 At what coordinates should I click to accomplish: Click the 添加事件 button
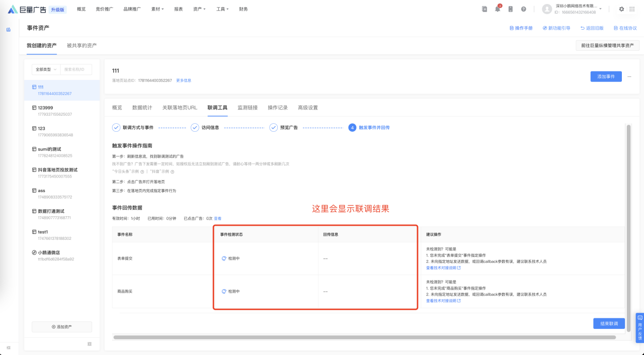click(606, 76)
